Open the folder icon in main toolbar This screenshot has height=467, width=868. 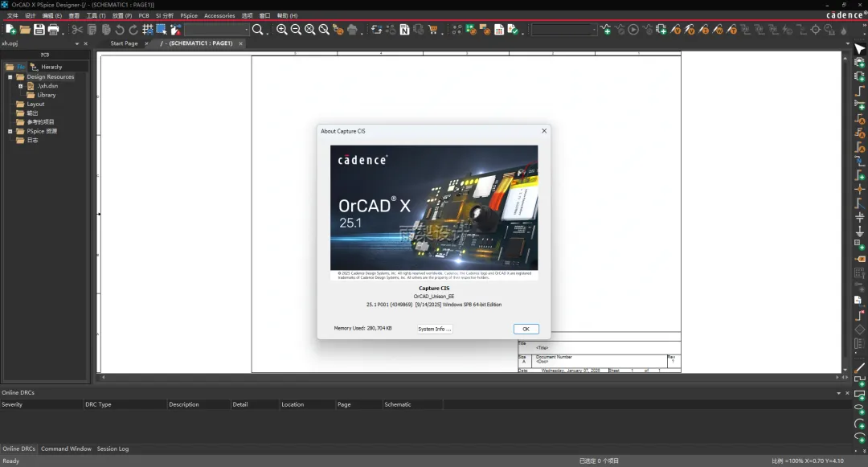coord(25,30)
